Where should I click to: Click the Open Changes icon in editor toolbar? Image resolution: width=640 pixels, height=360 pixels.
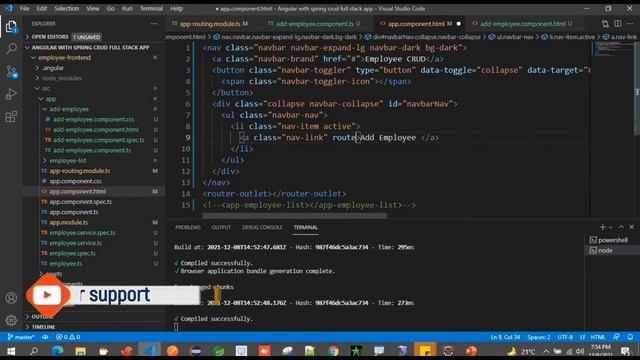(605, 24)
